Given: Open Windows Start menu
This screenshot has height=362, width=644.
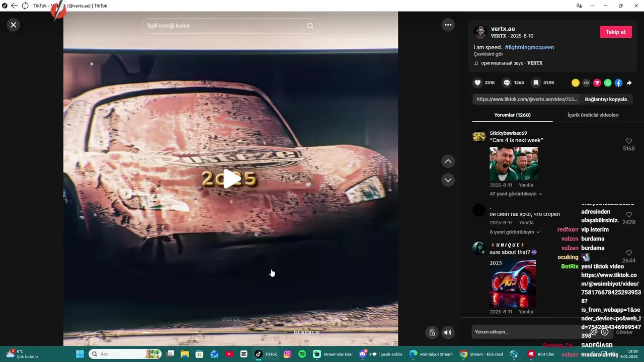Looking at the screenshot, I should click(79, 354).
